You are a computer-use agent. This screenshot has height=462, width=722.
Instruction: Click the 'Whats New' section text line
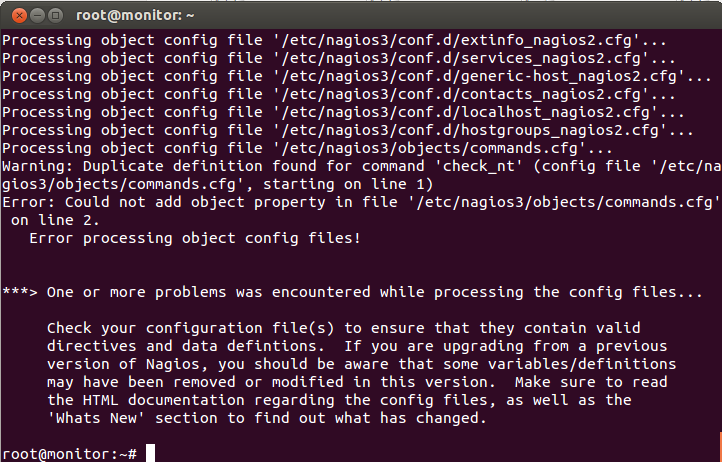pyautogui.click(x=266, y=418)
